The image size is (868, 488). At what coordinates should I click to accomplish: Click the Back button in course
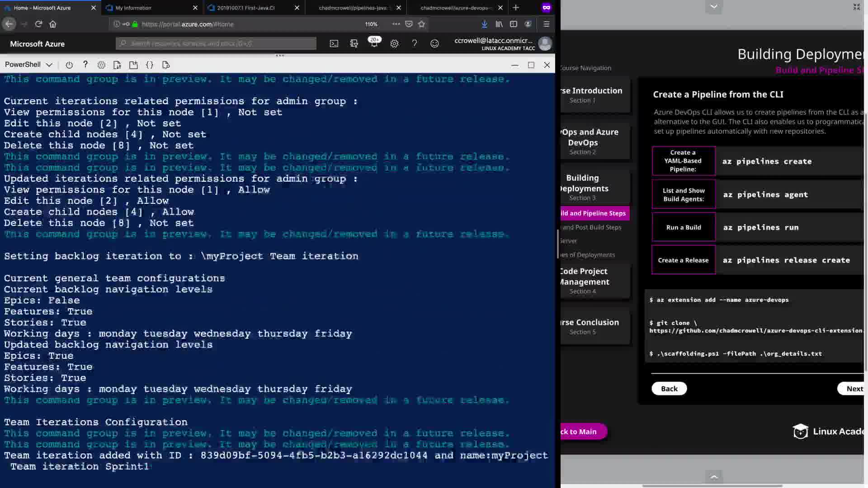point(669,389)
